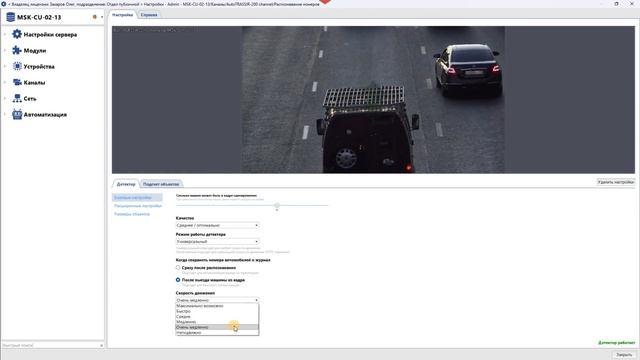Click the application icon in the title bar

pyautogui.click(x=4, y=4)
